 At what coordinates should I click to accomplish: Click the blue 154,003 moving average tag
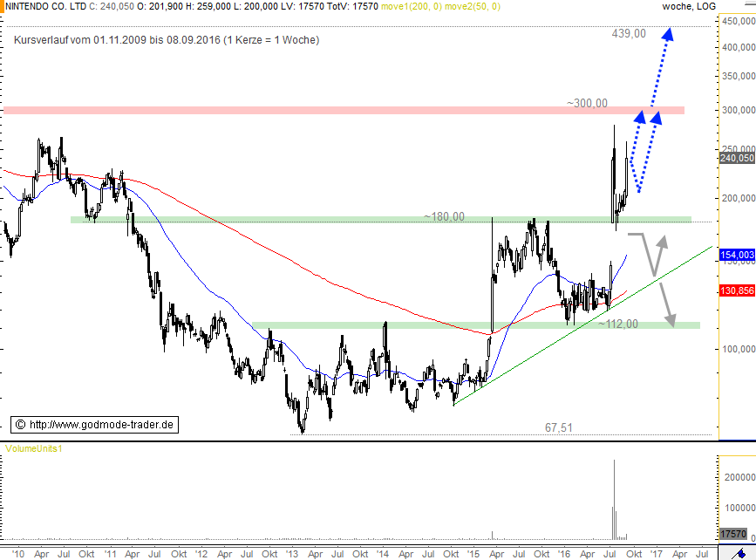point(737,255)
